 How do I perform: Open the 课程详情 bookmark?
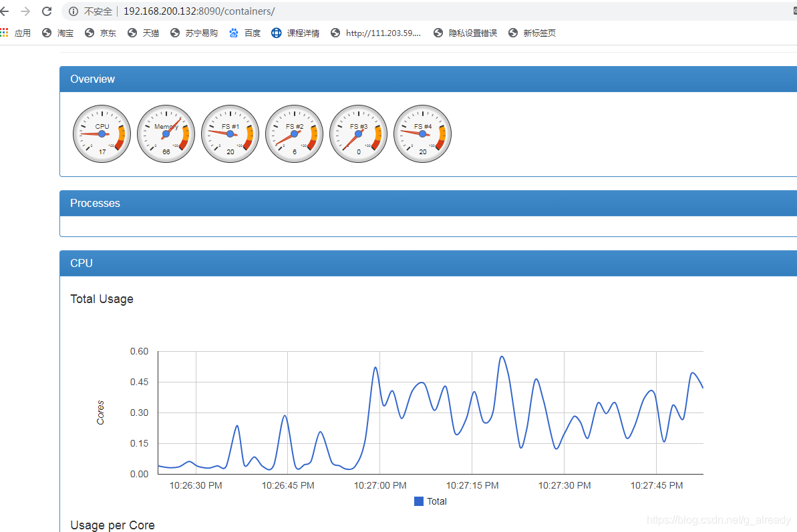(295, 33)
